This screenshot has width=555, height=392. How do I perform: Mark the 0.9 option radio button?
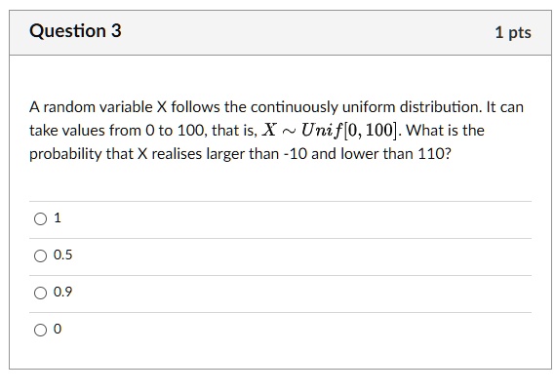(x=40, y=293)
